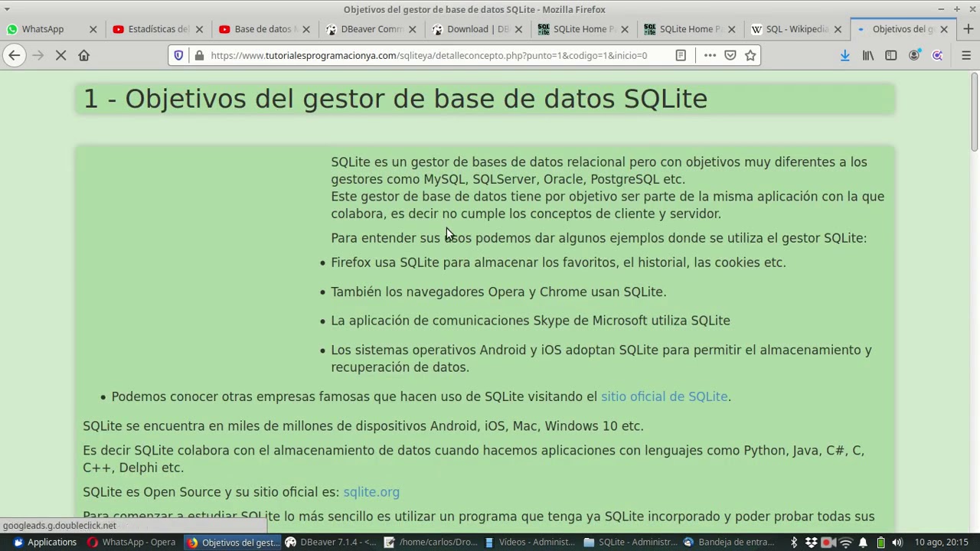Open Firefox account menu
Screen dimensions: 980x551
[x=914, y=55]
